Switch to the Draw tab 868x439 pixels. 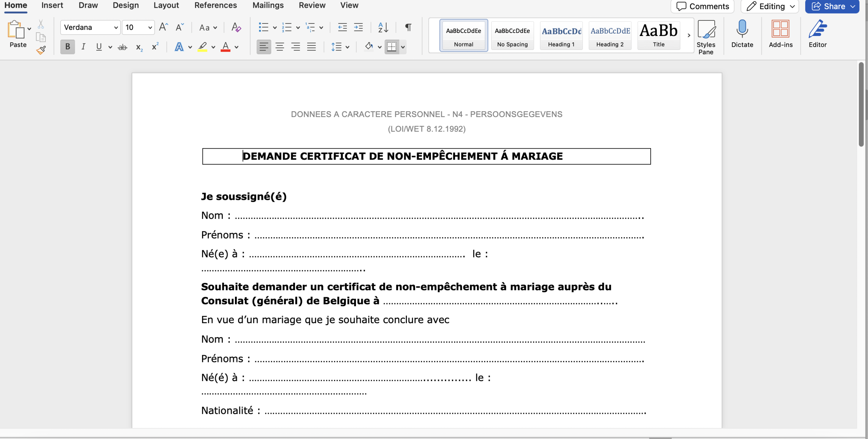[x=88, y=5]
